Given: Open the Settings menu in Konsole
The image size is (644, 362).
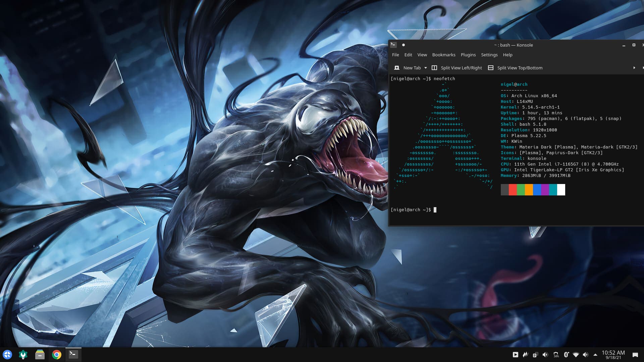Looking at the screenshot, I should [489, 55].
